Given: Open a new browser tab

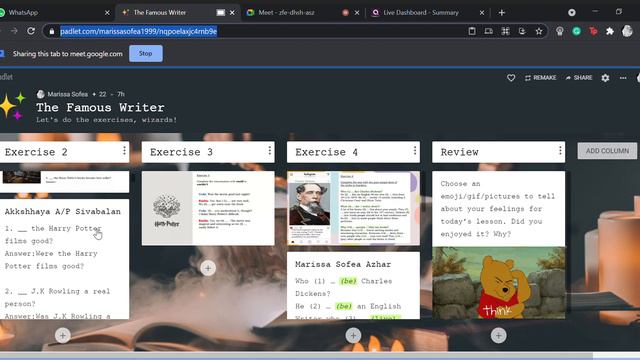Looking at the screenshot, I should [502, 13].
